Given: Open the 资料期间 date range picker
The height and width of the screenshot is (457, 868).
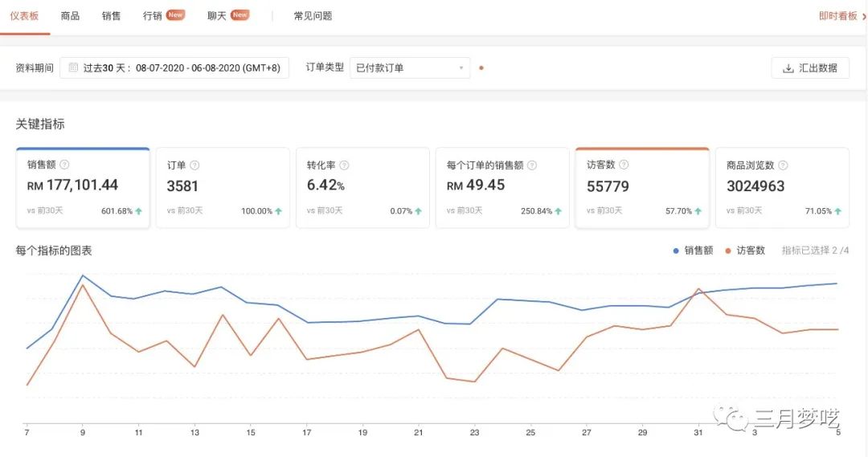Looking at the screenshot, I should [174, 68].
